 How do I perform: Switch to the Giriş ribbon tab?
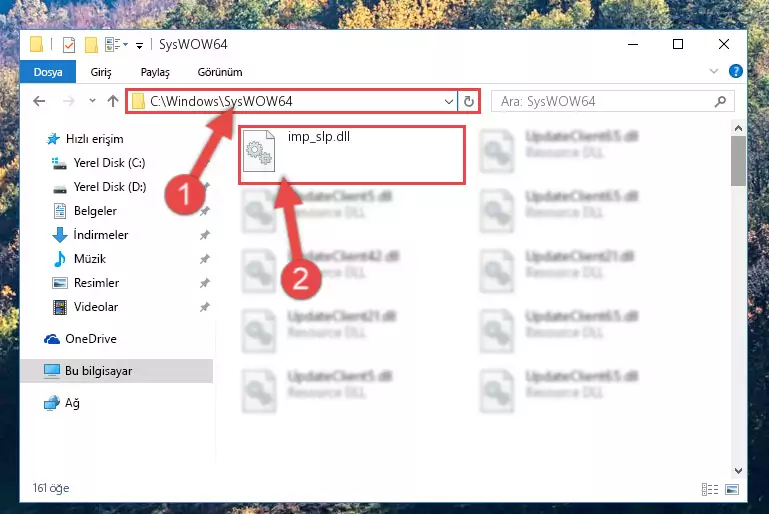coord(101,72)
